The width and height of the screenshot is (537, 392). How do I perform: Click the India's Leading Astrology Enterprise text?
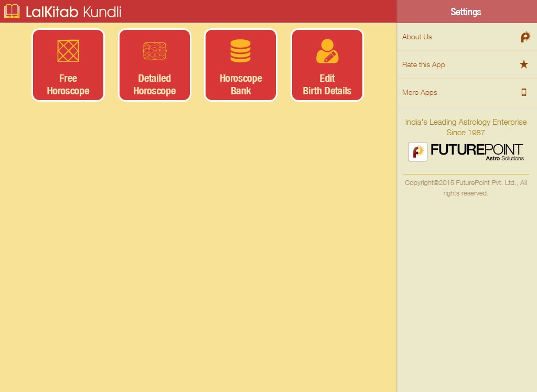click(x=466, y=127)
